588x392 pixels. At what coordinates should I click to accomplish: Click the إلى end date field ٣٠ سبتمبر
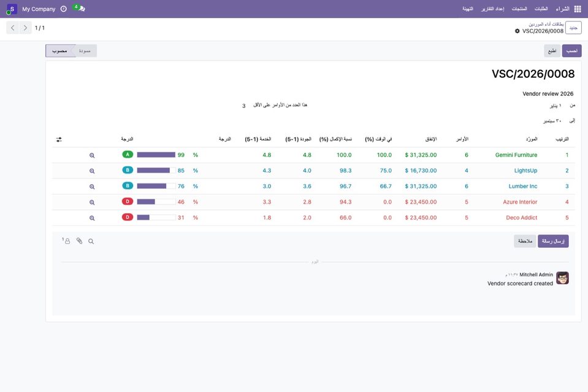coord(552,121)
